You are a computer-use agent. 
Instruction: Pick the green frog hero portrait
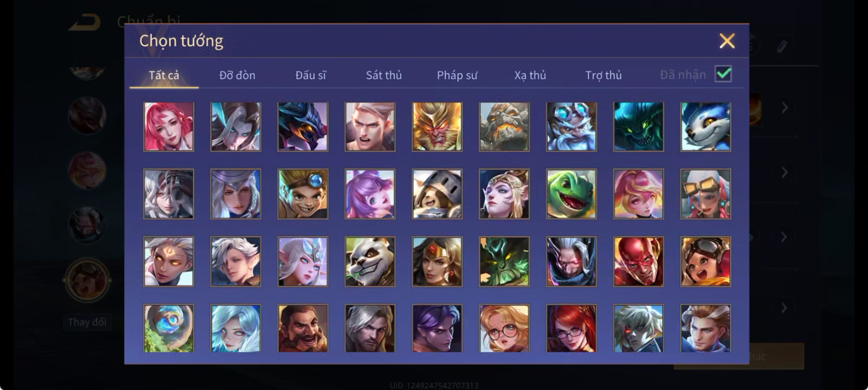point(571,194)
